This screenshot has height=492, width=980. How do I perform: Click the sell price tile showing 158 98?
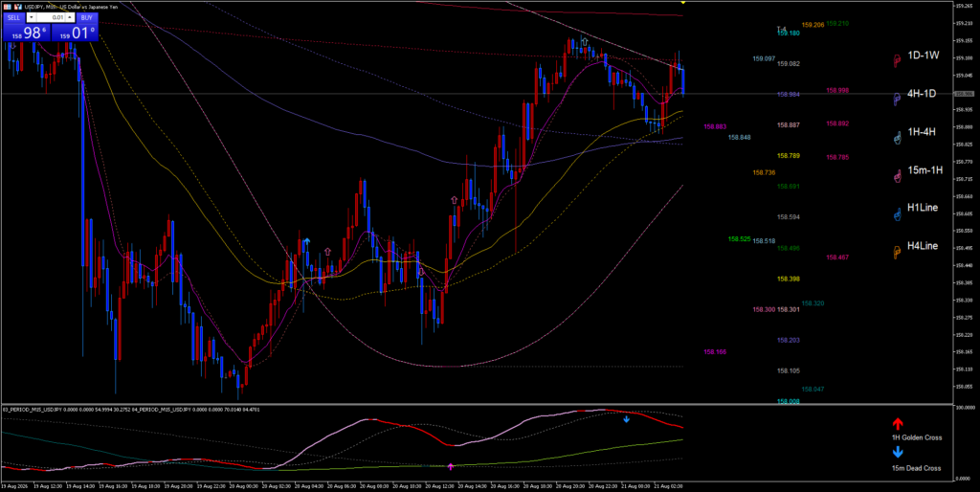[x=26, y=33]
